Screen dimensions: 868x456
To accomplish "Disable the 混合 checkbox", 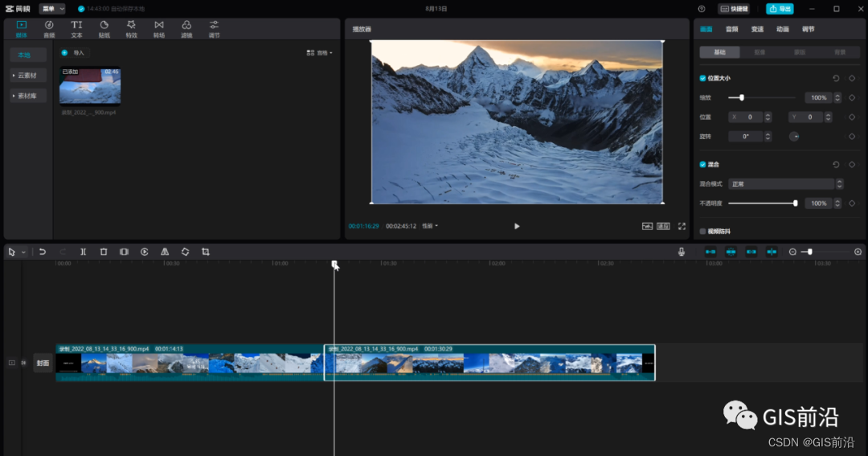I will point(702,164).
